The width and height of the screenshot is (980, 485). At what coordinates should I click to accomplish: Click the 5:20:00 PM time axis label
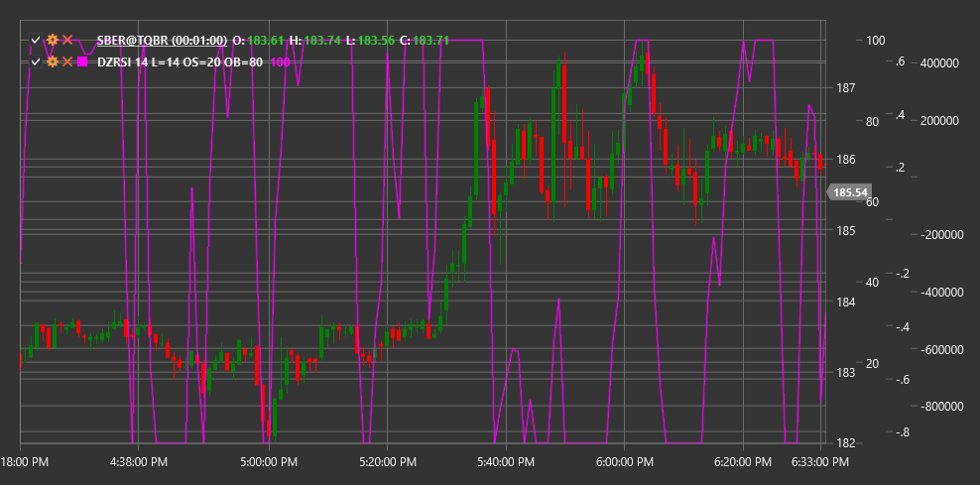[387, 462]
